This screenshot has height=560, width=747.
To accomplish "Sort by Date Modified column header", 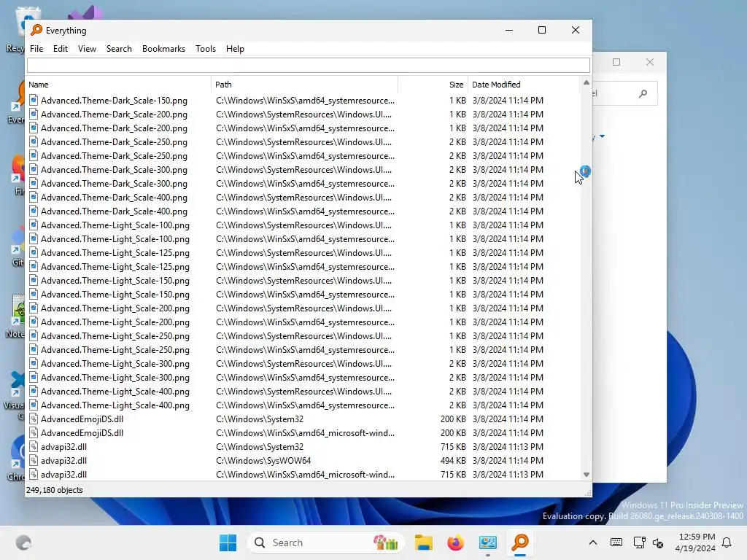I will pyautogui.click(x=524, y=85).
